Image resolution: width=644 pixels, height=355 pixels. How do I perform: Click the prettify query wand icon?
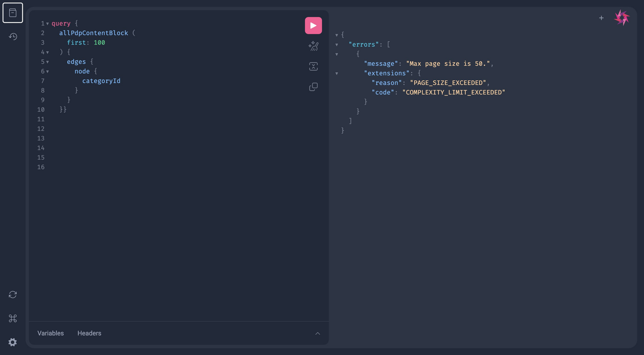pos(313,46)
